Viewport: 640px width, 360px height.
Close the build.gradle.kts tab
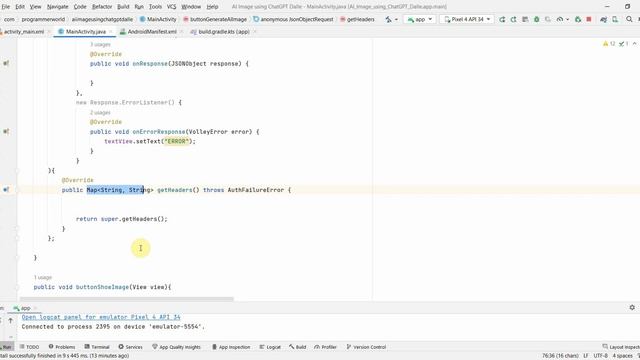pos(255,31)
